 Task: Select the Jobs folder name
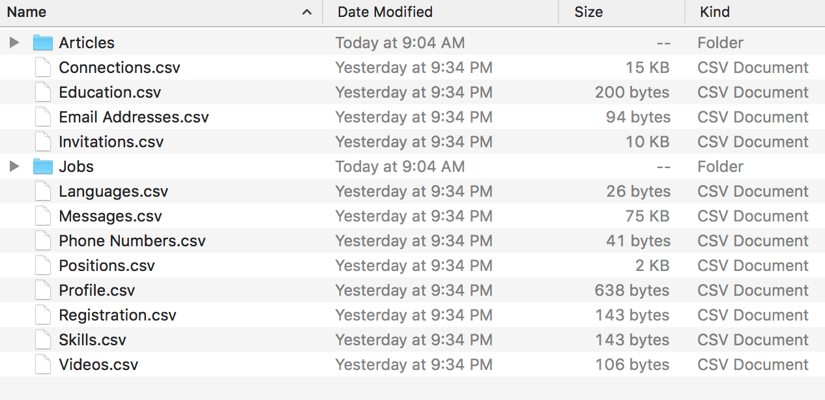pyautogui.click(x=76, y=166)
